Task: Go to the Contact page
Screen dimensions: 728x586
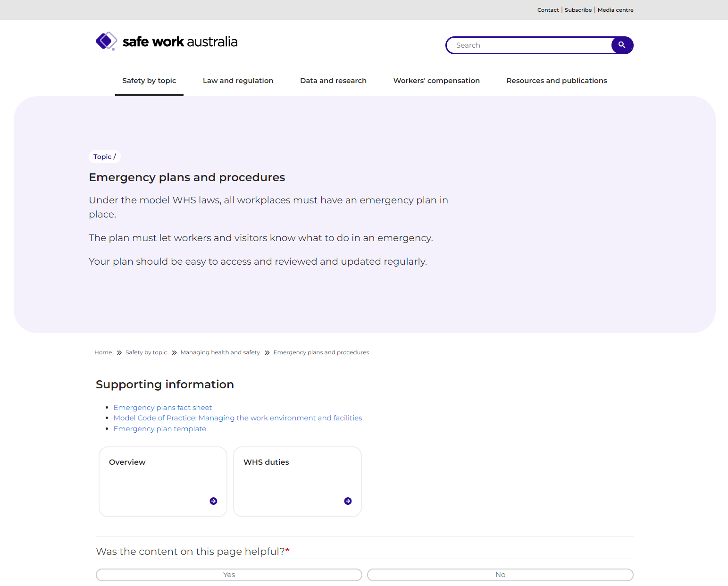Action: click(x=548, y=10)
